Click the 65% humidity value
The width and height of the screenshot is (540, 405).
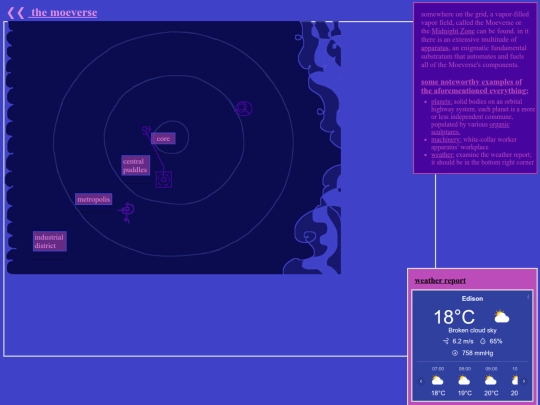pos(496,341)
